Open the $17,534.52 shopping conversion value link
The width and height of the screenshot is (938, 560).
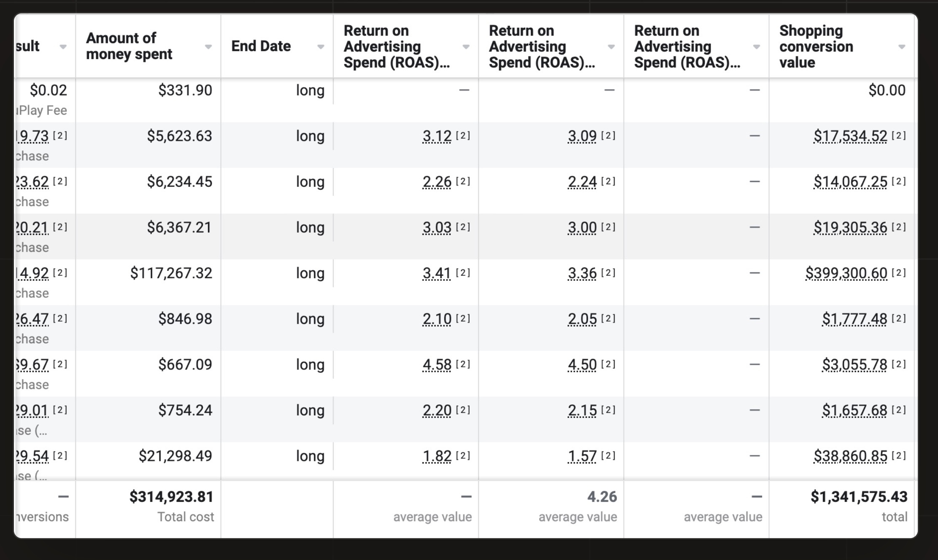point(850,136)
